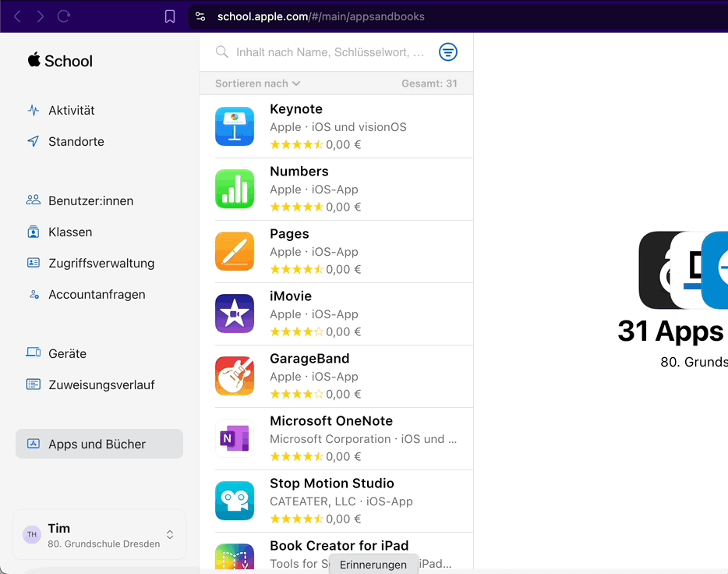Viewport: 728px width, 574px height.
Task: Click the Keynote star rating
Action: 296,145
